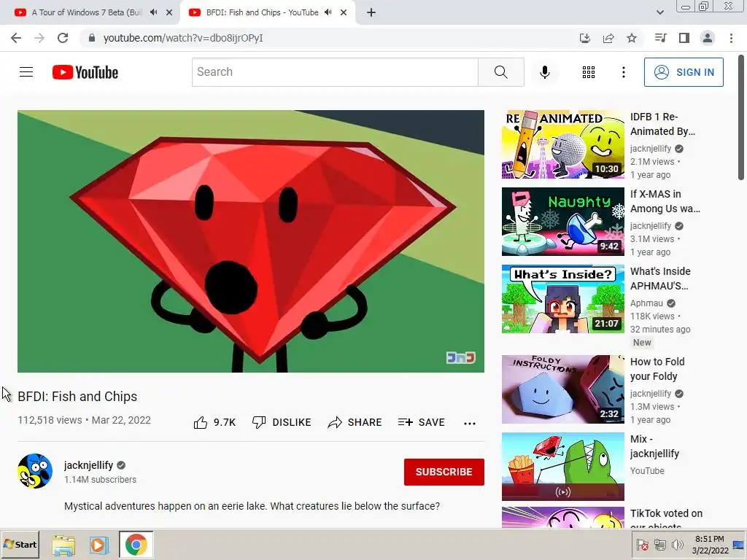Reload the current page
Image resolution: width=747 pixels, height=560 pixels.
coord(63,38)
